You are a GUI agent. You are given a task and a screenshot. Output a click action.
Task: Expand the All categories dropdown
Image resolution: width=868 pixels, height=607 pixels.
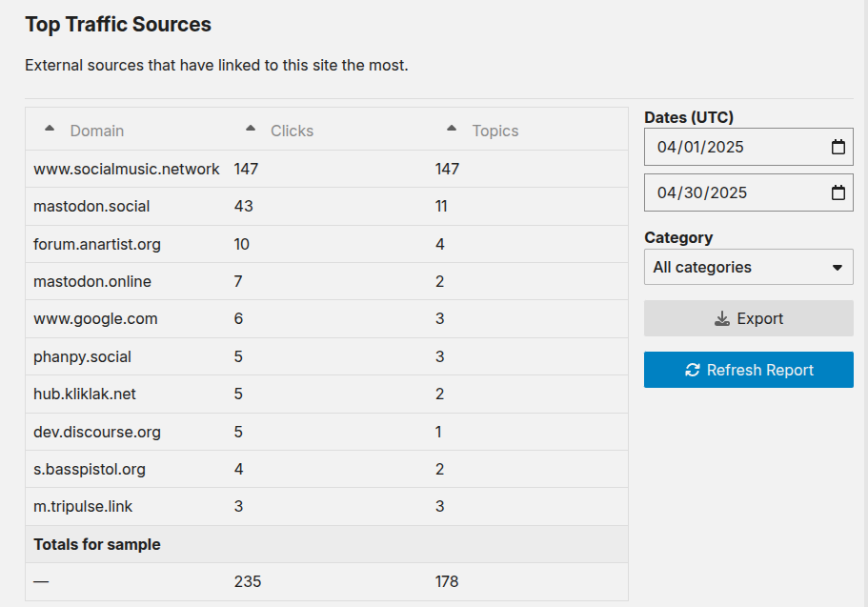[x=749, y=267]
